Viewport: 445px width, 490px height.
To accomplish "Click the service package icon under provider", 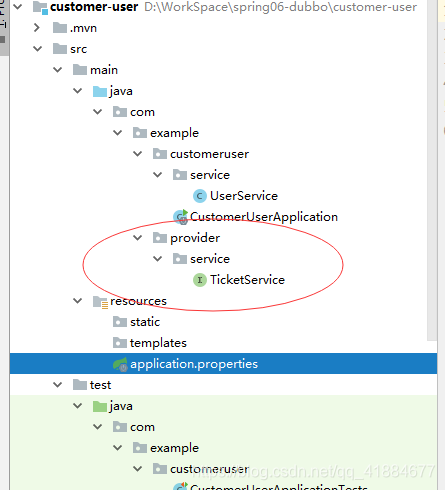I will pyautogui.click(x=180, y=259).
